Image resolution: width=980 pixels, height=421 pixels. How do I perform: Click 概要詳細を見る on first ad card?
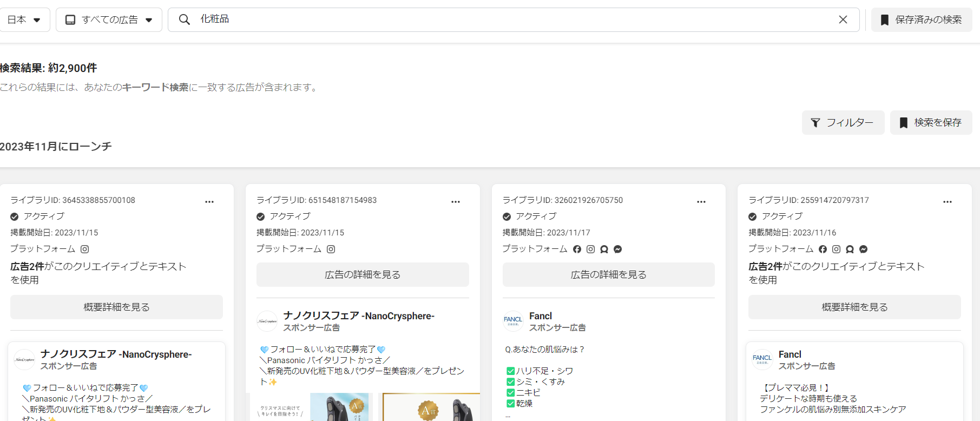click(x=116, y=307)
